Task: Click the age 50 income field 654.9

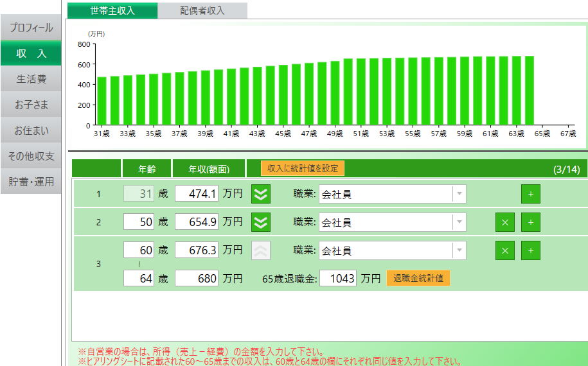Action: 197,222
